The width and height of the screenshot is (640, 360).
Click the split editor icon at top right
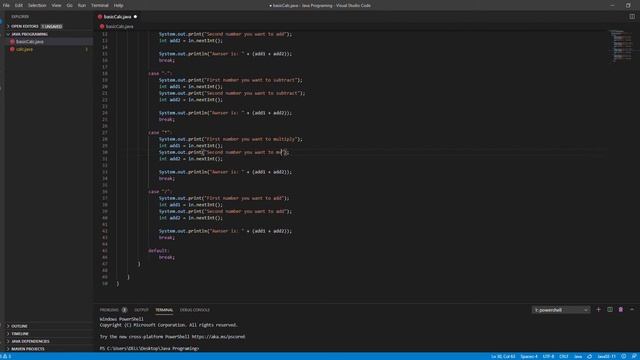coord(632,17)
